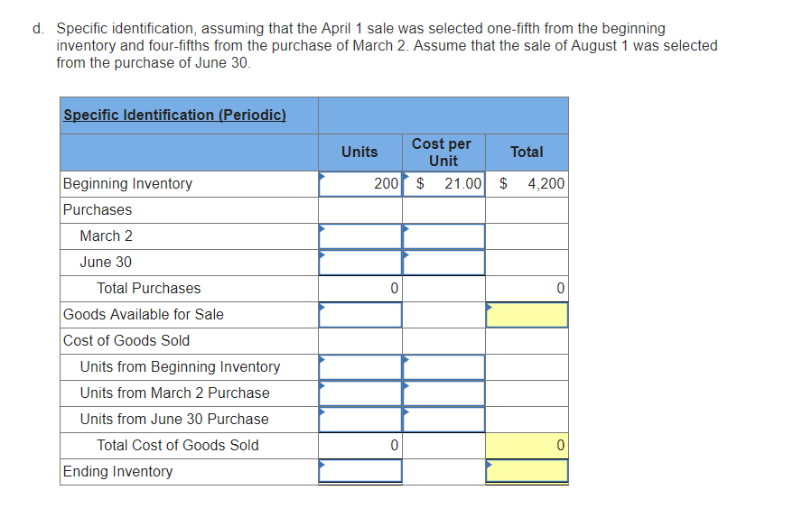This screenshot has height=527, width=812.
Task: Select cost per unit for March 2 Purchase units sold
Action: click(443, 393)
